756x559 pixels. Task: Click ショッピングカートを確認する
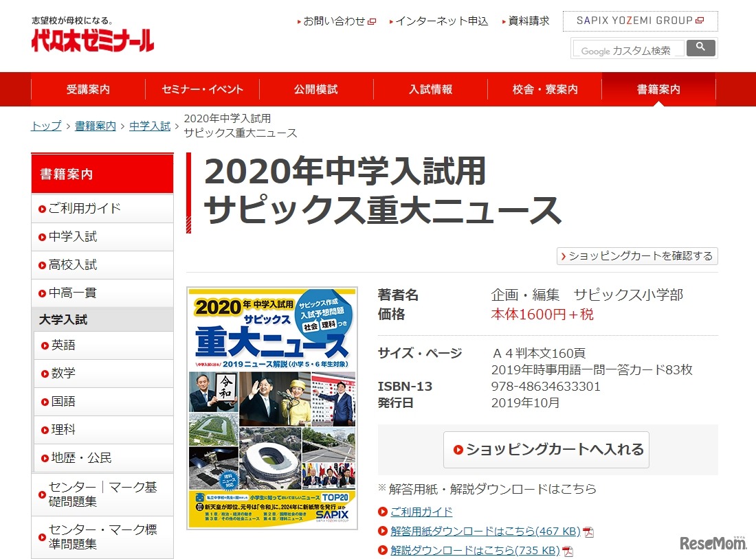pos(636,256)
